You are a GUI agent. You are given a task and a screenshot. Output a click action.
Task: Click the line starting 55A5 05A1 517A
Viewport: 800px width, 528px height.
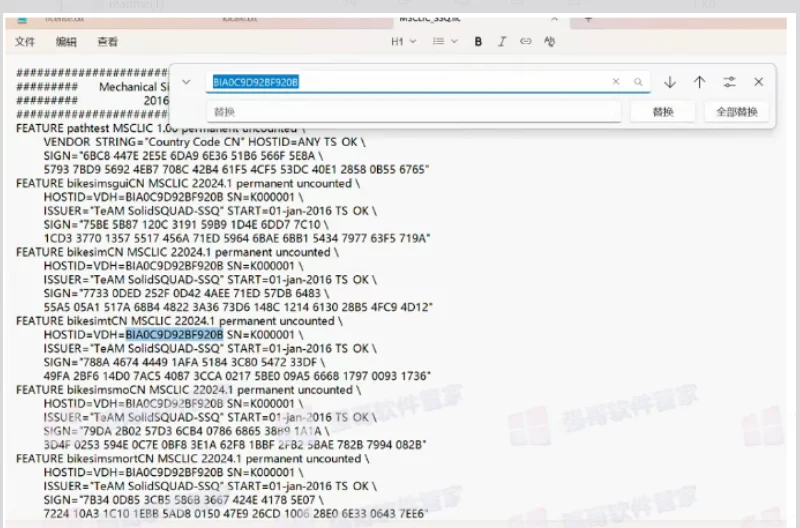(238, 307)
